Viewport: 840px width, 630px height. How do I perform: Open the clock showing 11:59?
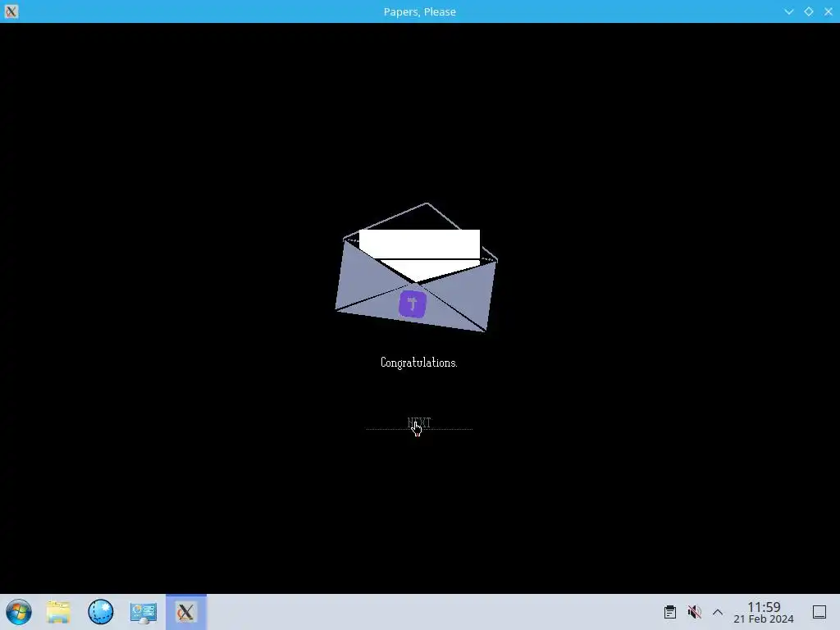764,612
